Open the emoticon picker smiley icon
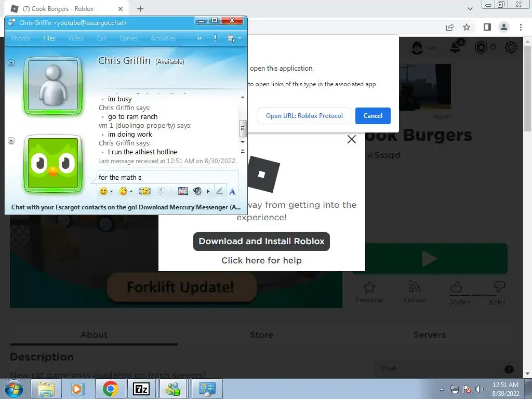Viewport: 532px width, 399px height. (x=103, y=191)
